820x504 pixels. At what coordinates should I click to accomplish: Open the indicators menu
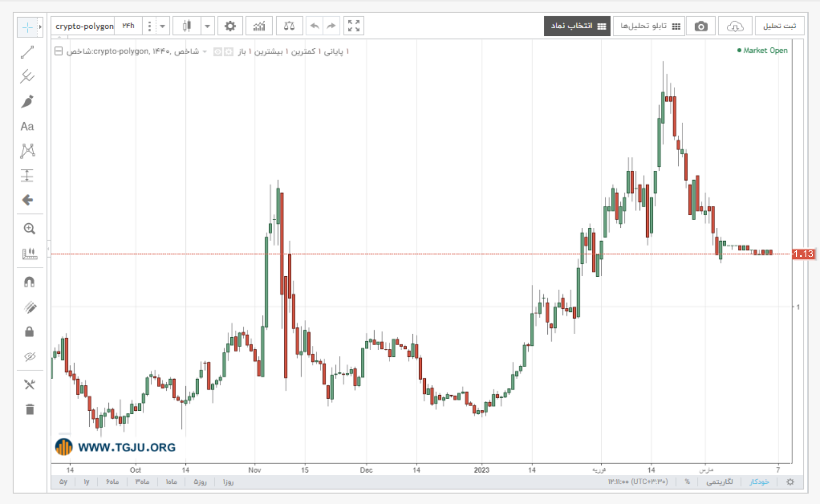259,26
